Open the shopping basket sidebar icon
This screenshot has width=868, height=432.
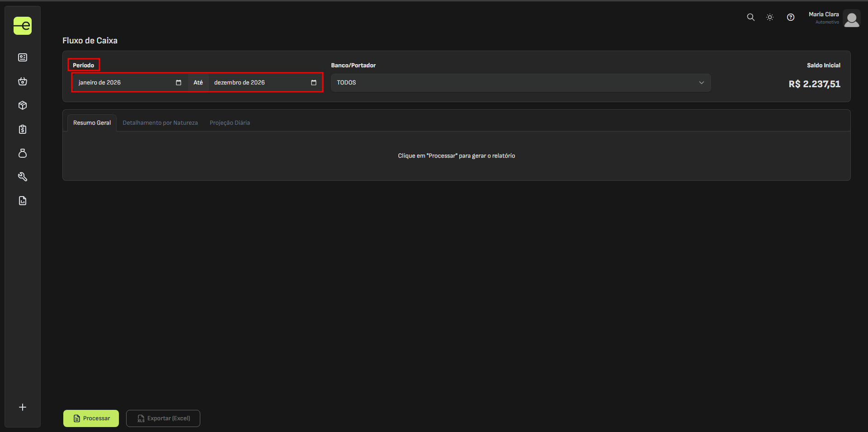point(23,81)
